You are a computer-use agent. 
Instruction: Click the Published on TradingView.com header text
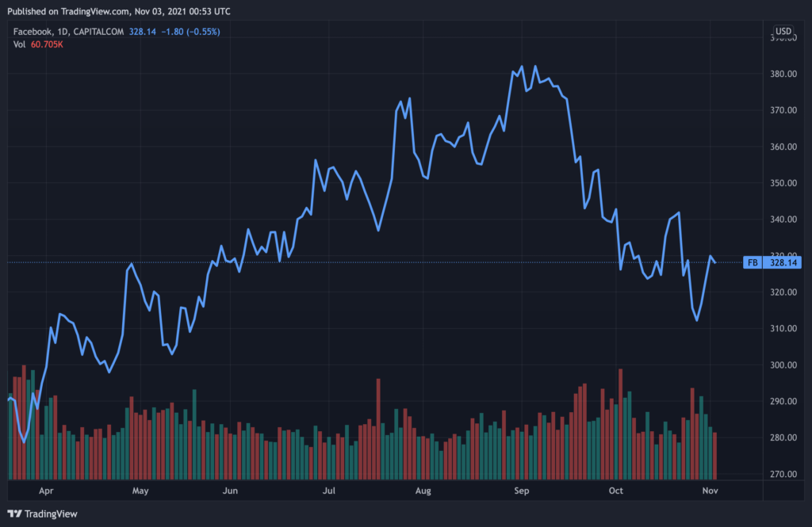click(x=119, y=11)
